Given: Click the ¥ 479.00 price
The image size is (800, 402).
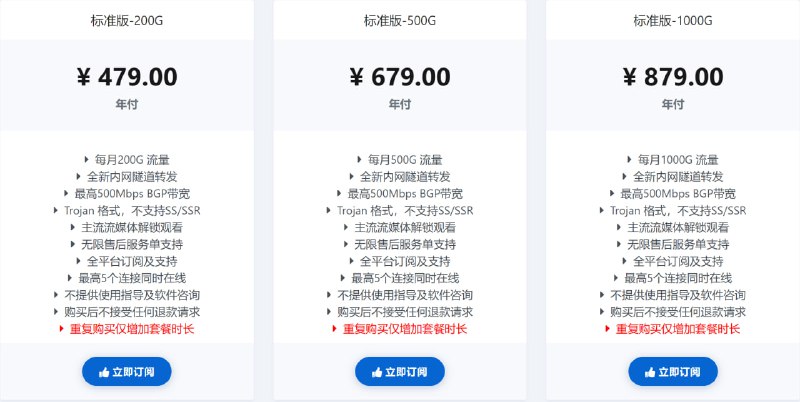Looking at the screenshot, I should (x=127, y=77).
